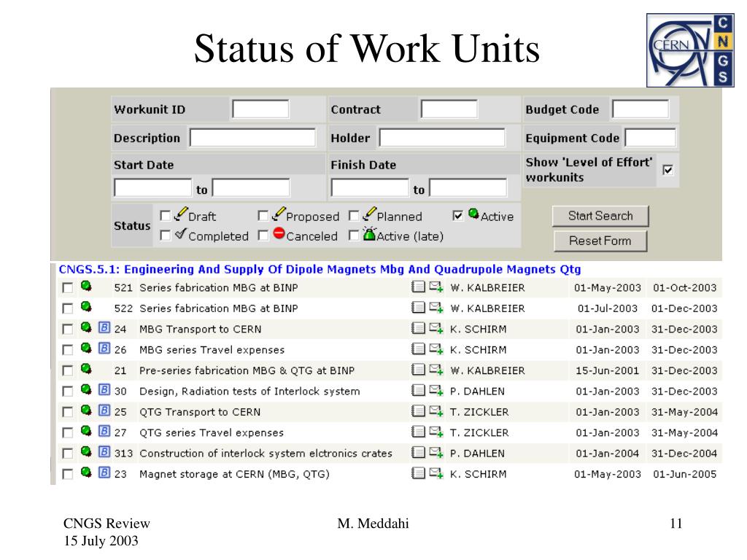This screenshot has height=560, width=747.
Task: Click the Start Date from field
Action: [x=153, y=187]
